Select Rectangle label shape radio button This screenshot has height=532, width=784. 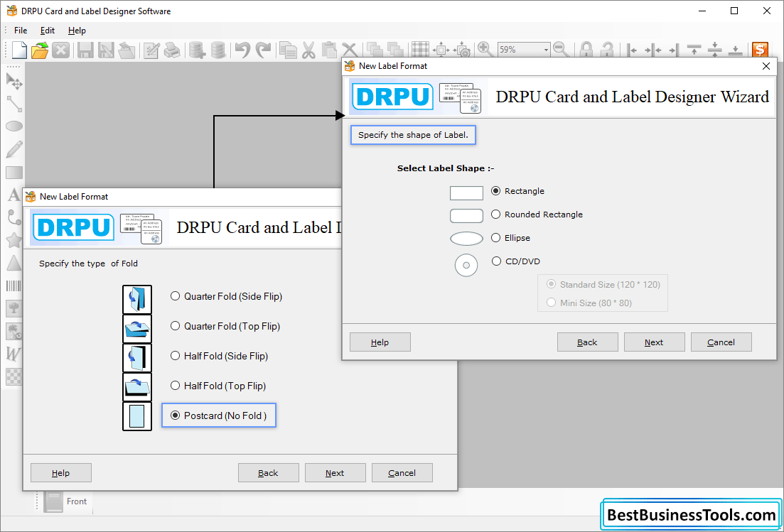[x=495, y=191]
